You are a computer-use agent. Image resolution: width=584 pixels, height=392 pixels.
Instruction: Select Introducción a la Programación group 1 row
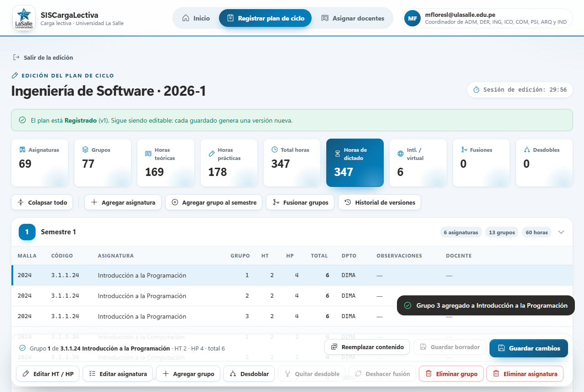tap(292, 275)
